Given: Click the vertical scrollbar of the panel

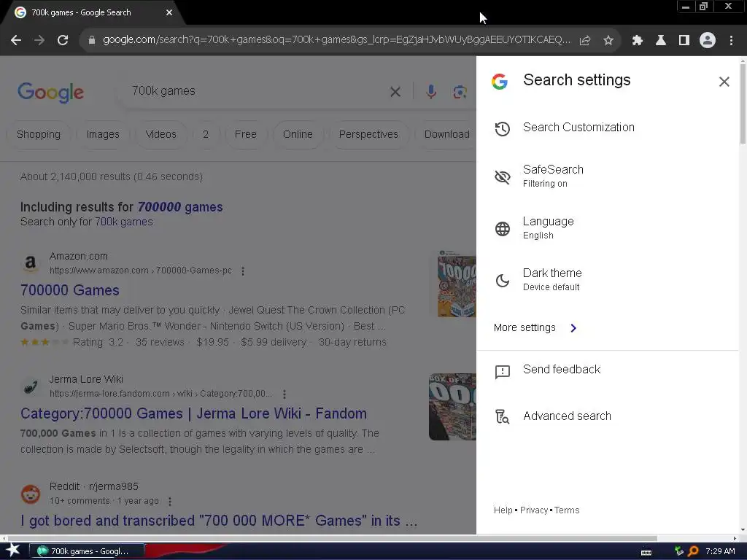Looking at the screenshot, I should (743, 102).
